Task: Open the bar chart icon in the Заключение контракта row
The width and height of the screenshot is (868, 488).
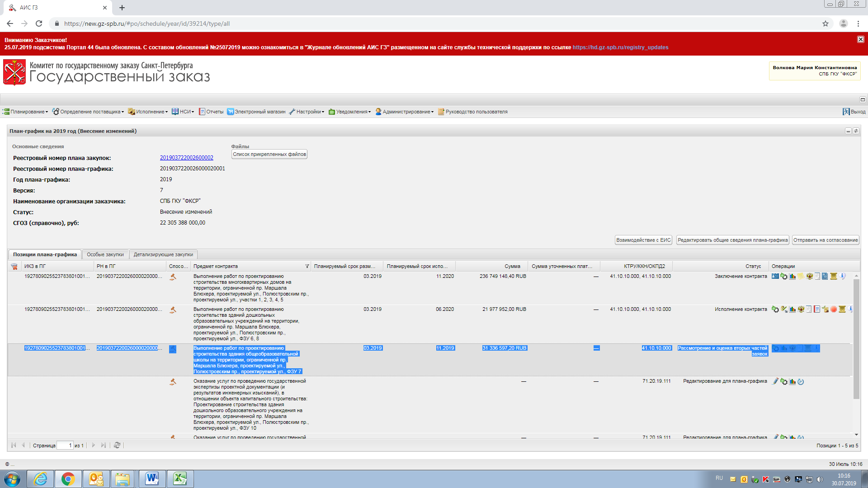Action: (793, 276)
